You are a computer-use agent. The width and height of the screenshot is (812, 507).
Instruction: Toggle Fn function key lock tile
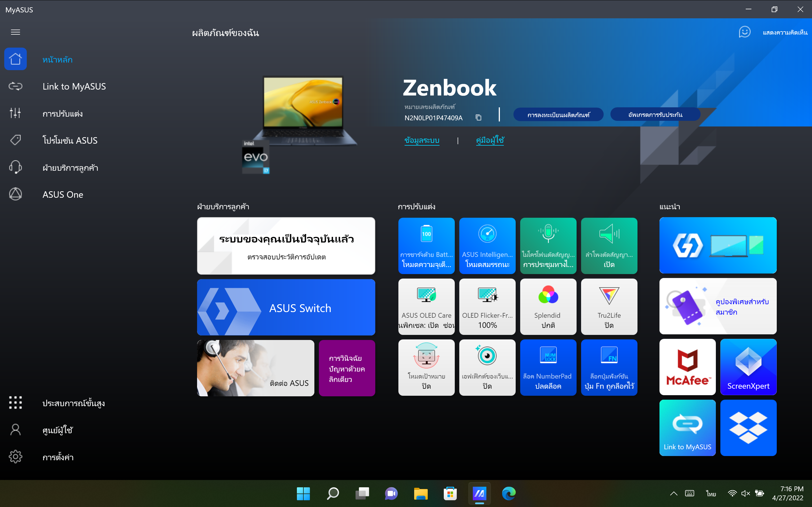(609, 368)
